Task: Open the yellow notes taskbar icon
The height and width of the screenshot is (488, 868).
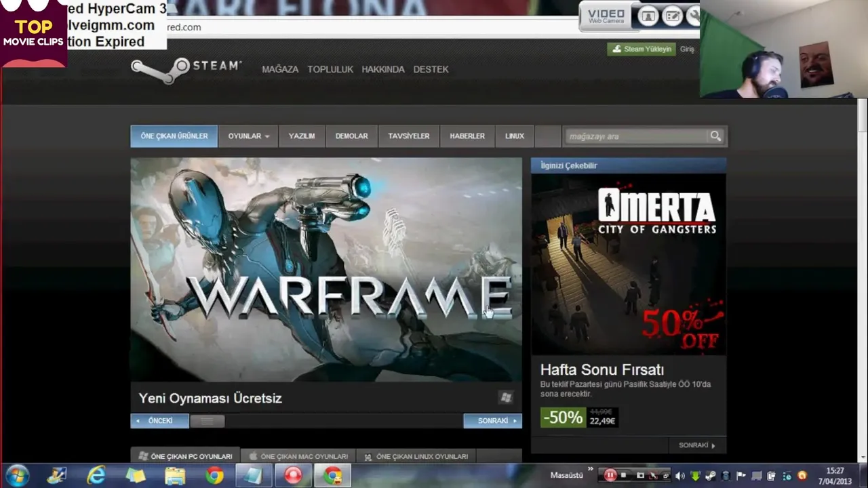Action: pyautogui.click(x=136, y=476)
